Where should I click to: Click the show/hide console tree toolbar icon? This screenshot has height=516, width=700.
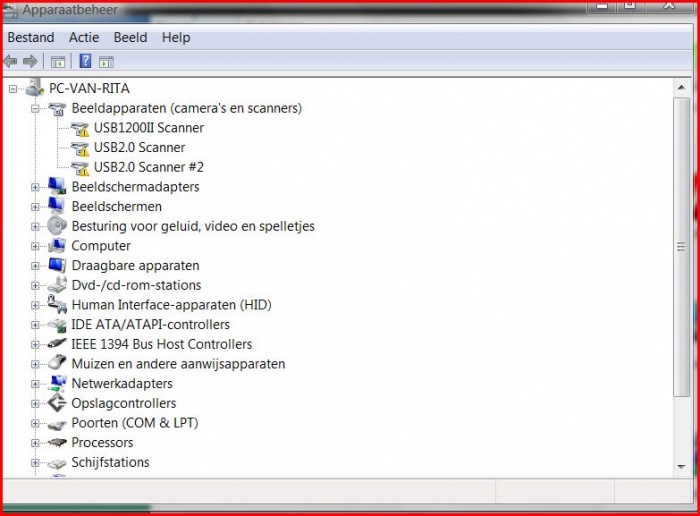[x=58, y=62]
